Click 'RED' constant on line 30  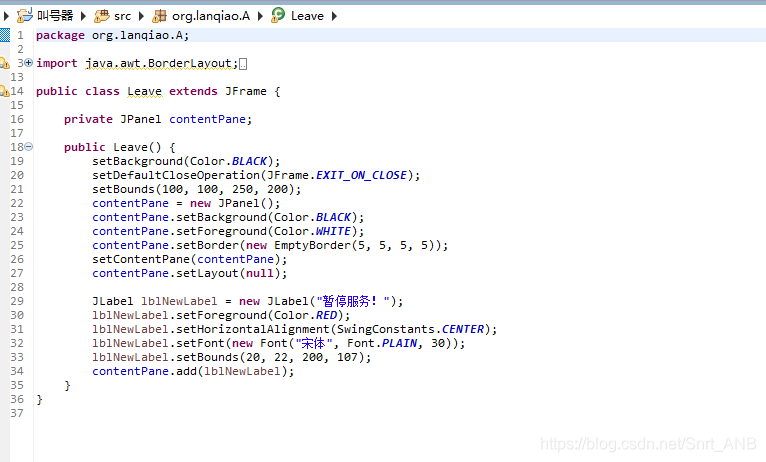(326, 315)
